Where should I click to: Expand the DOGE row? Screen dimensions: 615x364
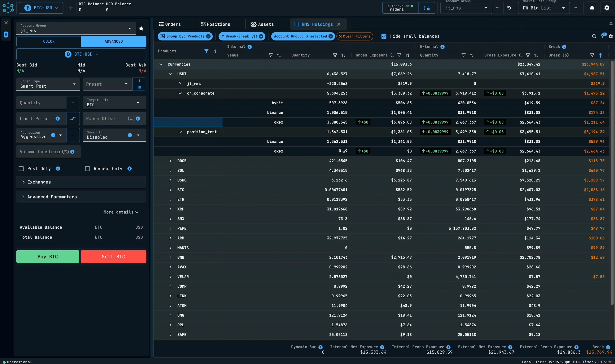click(x=170, y=161)
